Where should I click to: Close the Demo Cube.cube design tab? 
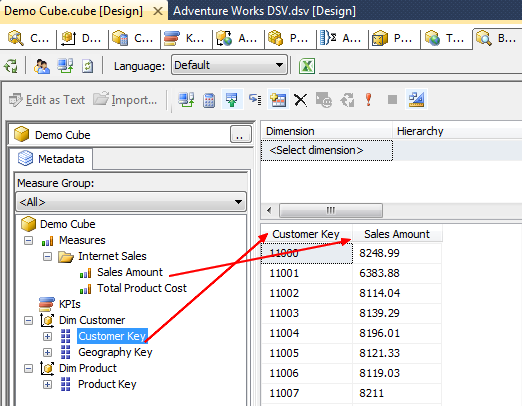(x=158, y=11)
